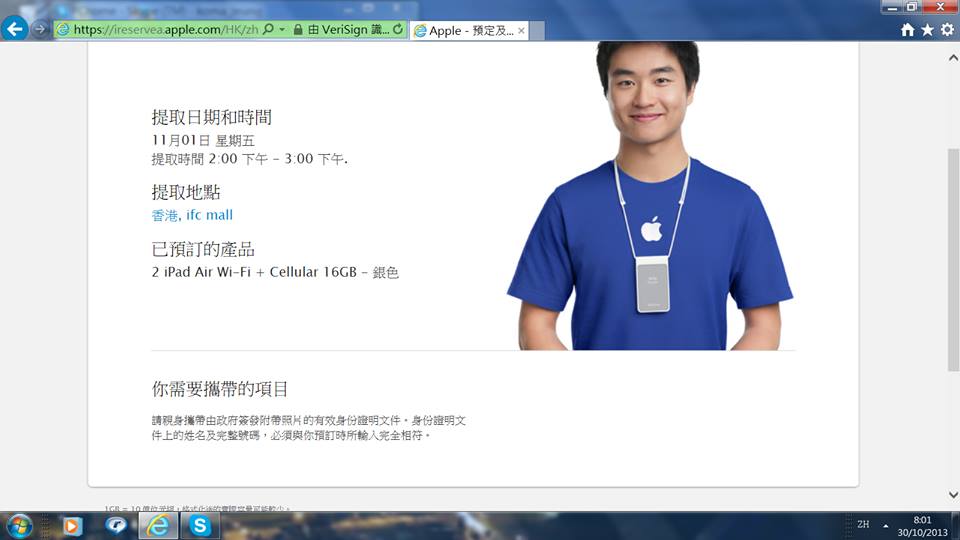Close the Apple tab with its X
Image resolution: width=960 pixels, height=540 pixels.
click(521, 31)
